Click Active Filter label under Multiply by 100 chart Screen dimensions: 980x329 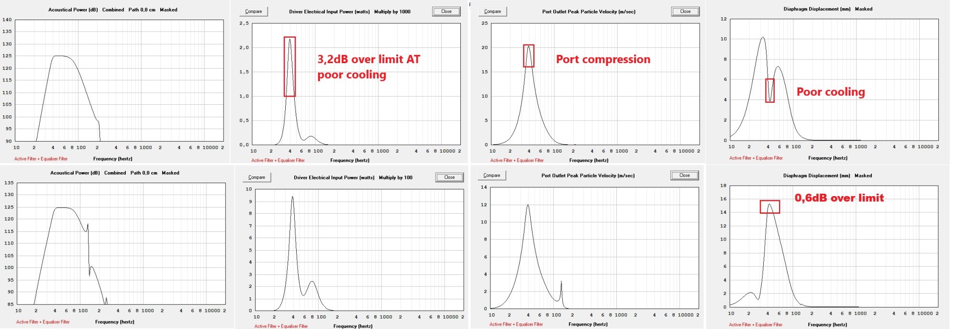(x=281, y=326)
